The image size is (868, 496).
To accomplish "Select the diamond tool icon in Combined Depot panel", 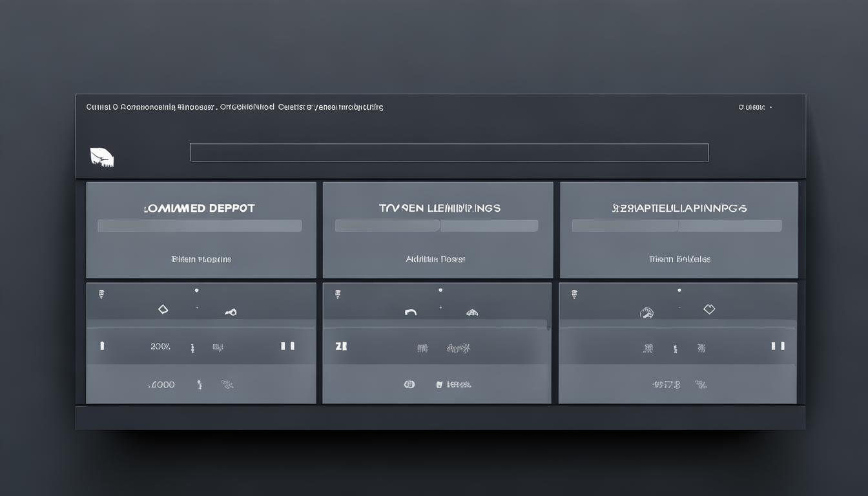I will tap(163, 309).
